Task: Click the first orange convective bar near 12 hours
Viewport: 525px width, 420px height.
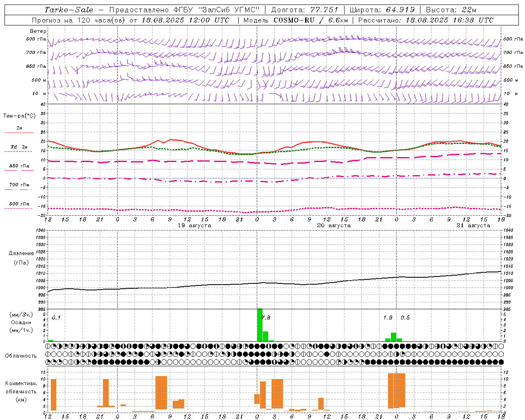Action: (53, 395)
